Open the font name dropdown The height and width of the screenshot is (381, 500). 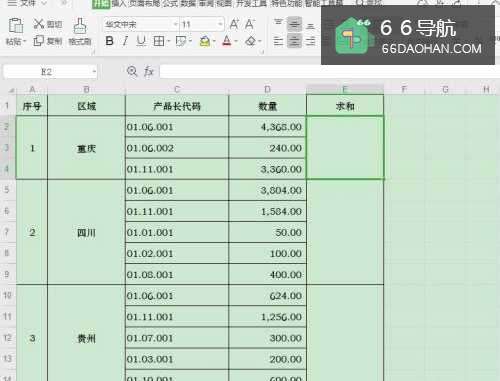[x=175, y=24]
